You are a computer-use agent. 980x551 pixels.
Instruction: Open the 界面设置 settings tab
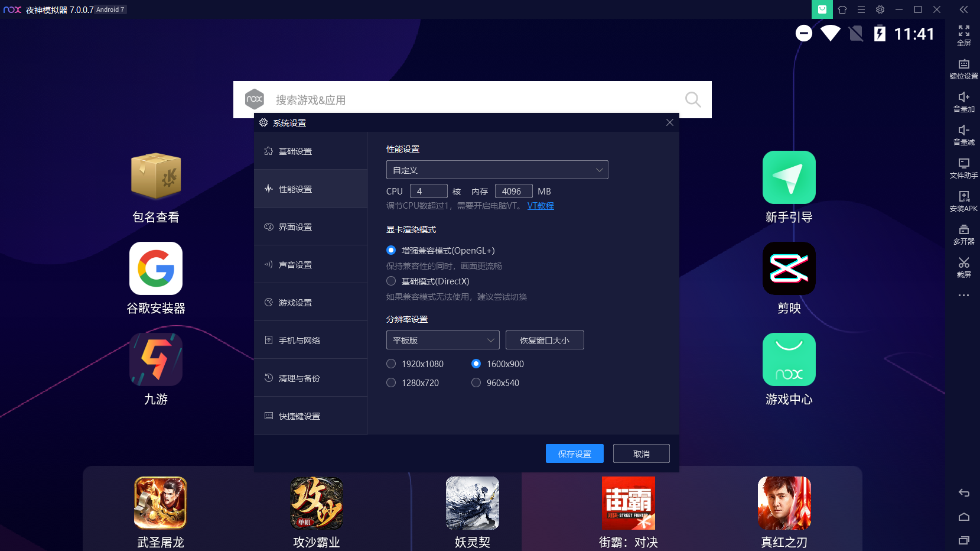tap(295, 226)
